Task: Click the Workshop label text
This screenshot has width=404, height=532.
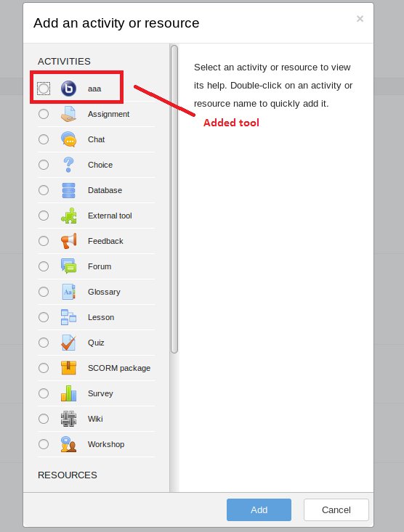Action: click(x=106, y=444)
